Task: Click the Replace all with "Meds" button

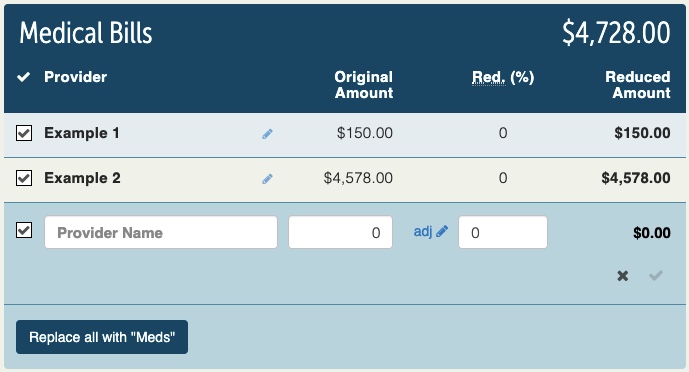Action: (102, 337)
